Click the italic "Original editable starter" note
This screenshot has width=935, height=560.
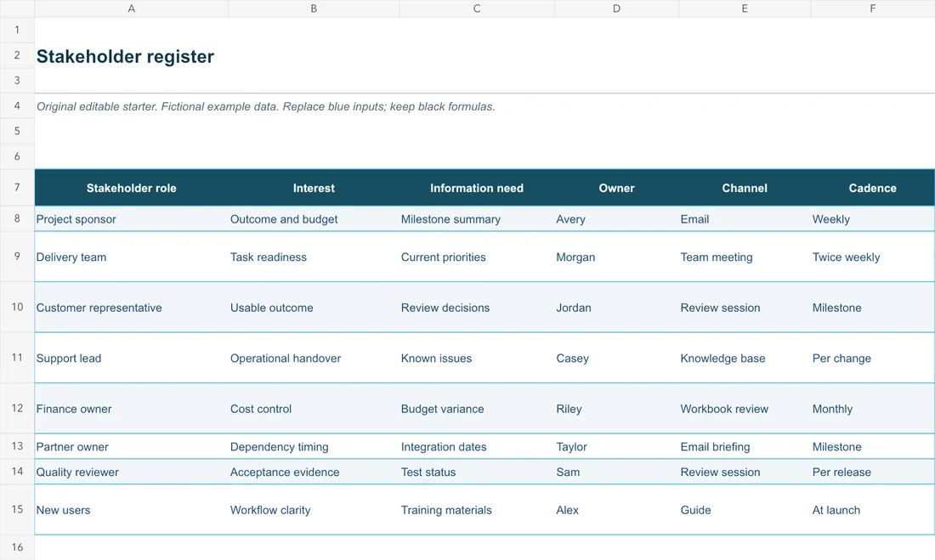click(x=265, y=107)
